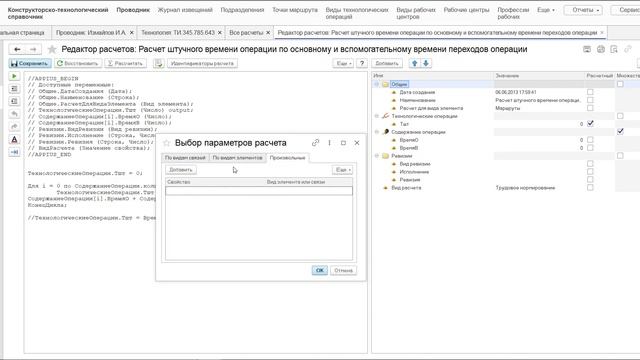This screenshot has height=360, width=640.
Task: Click the increase indent icon in editor sidebar
Action: [14, 89]
